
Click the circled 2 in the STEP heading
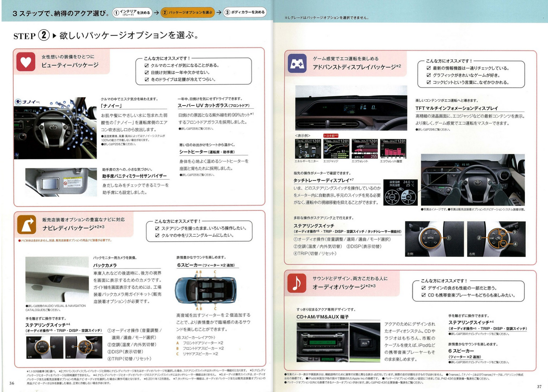(x=44, y=35)
